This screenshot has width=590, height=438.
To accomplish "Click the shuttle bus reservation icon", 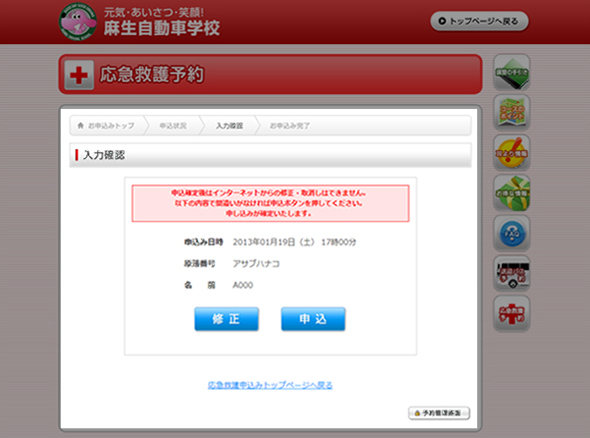I will click(x=511, y=274).
